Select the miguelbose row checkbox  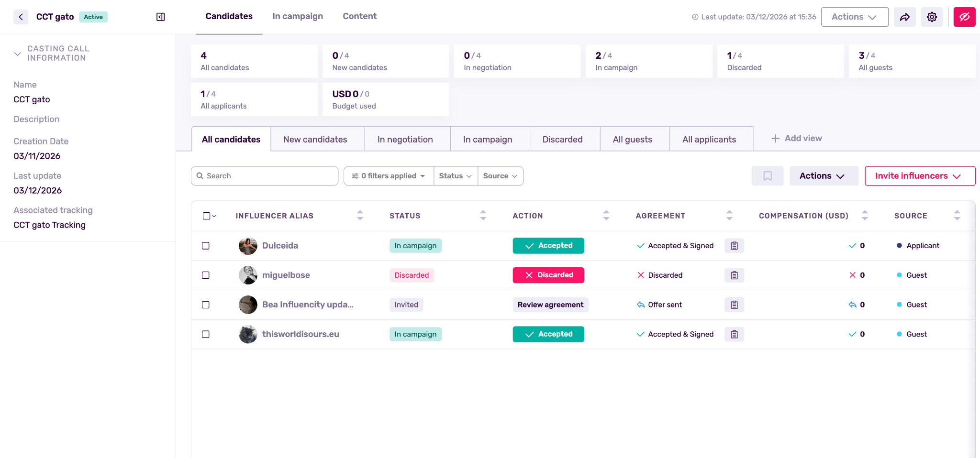206,275
